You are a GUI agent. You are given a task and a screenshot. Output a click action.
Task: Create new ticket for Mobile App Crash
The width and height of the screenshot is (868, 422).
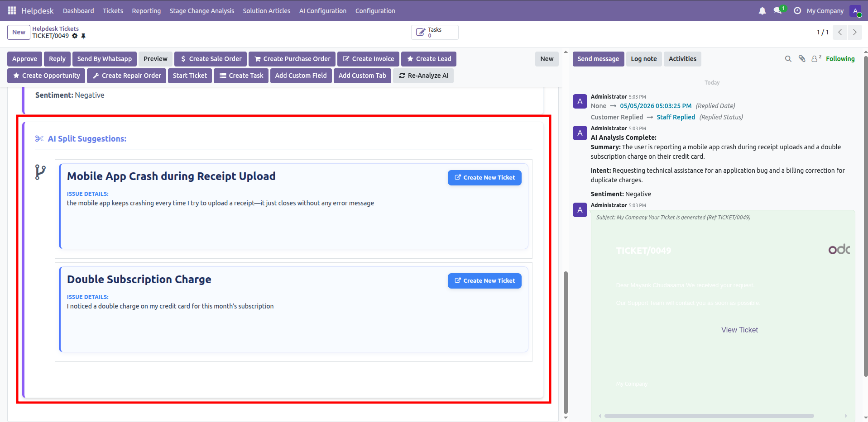coord(484,178)
